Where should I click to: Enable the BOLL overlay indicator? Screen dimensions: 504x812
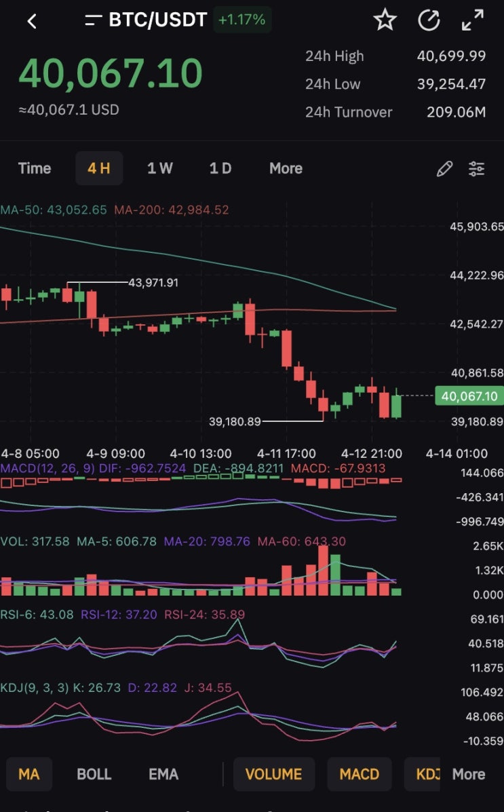click(94, 774)
